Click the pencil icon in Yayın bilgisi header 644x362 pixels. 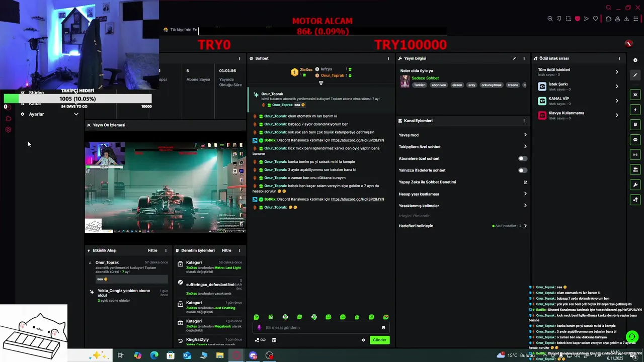coord(514,58)
